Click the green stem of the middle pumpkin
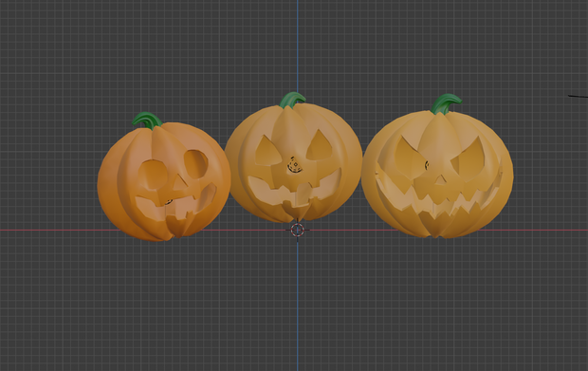The width and height of the screenshot is (588, 371). pos(292,100)
